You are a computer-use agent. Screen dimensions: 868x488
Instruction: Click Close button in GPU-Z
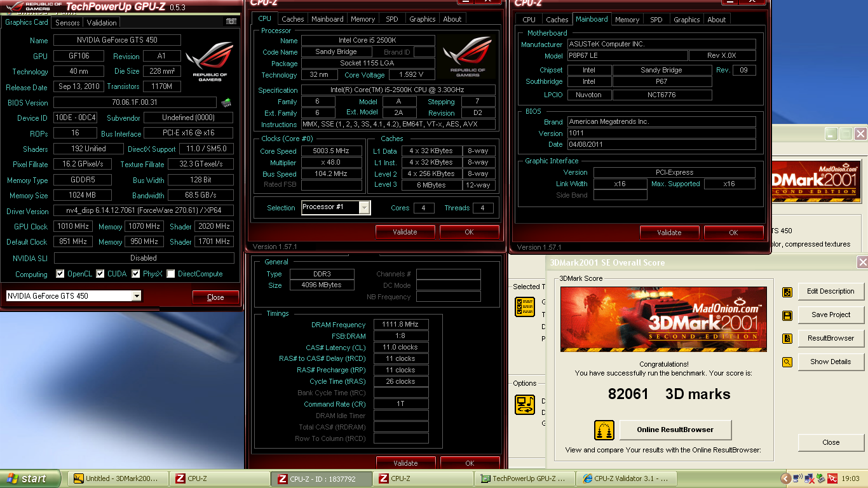[x=215, y=297]
